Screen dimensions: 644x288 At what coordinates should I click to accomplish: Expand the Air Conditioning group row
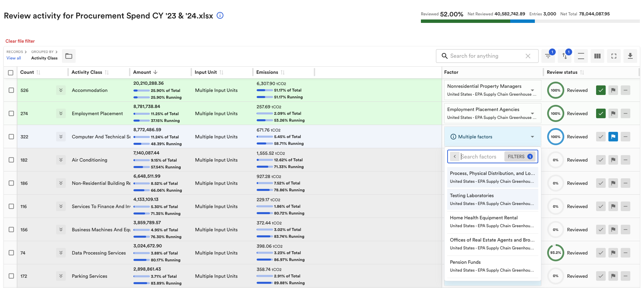61,160
